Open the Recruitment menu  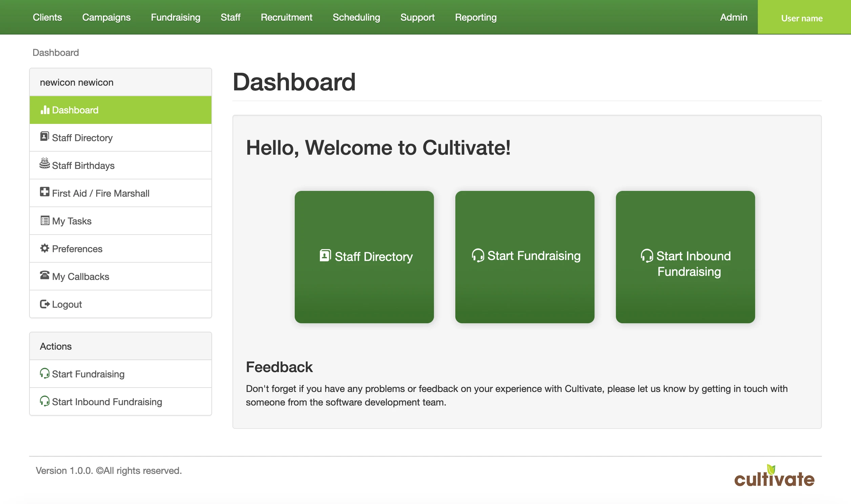(x=287, y=17)
